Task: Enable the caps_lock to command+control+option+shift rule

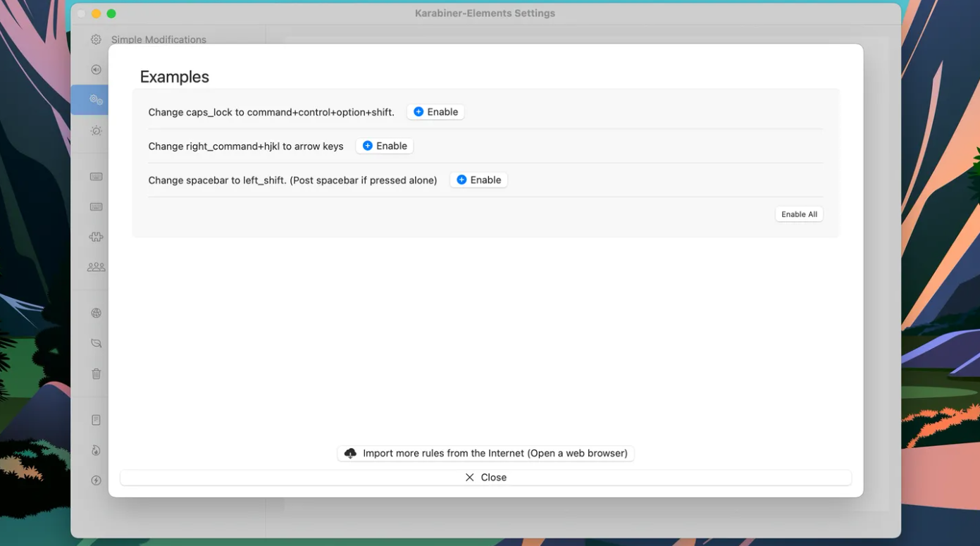Action: point(435,112)
